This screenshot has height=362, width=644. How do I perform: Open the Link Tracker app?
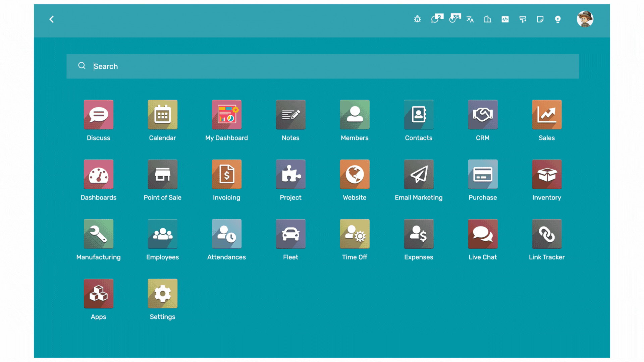click(x=546, y=234)
